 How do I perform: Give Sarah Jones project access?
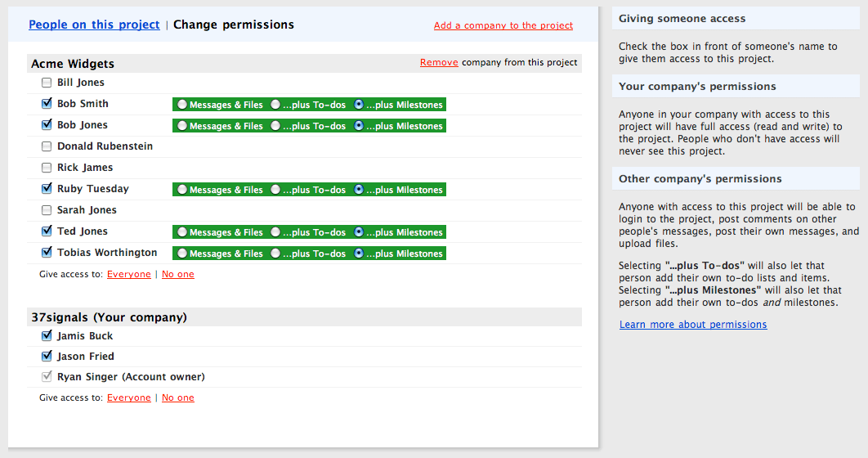47,210
